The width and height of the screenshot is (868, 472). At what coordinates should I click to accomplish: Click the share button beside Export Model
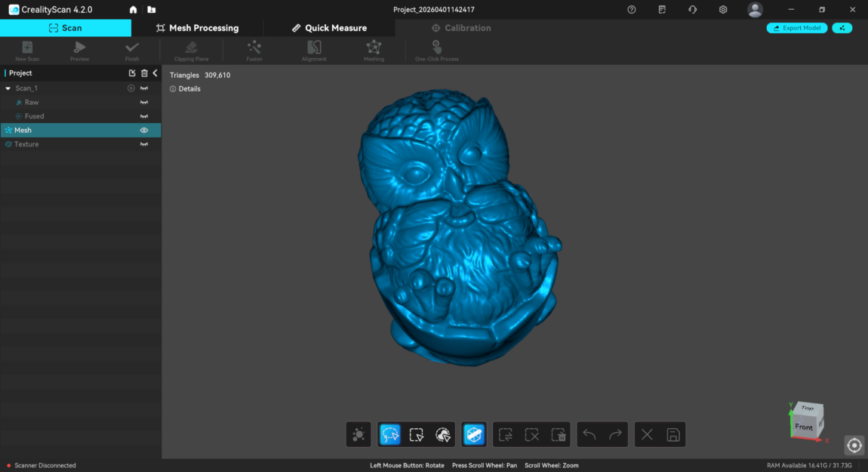[x=842, y=28]
